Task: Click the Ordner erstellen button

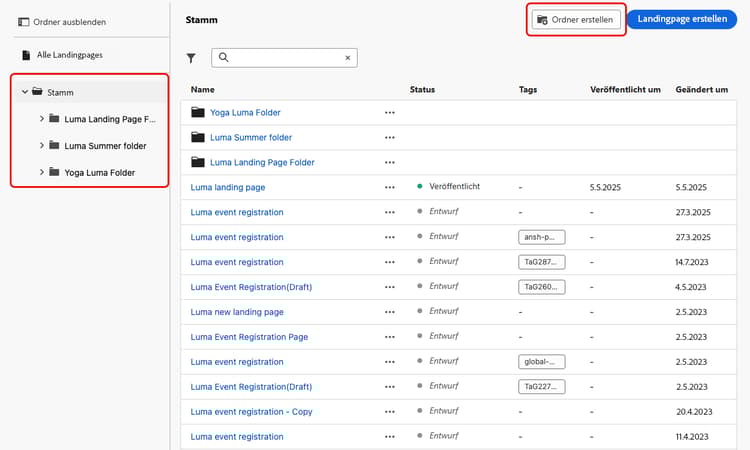Action: pos(576,20)
